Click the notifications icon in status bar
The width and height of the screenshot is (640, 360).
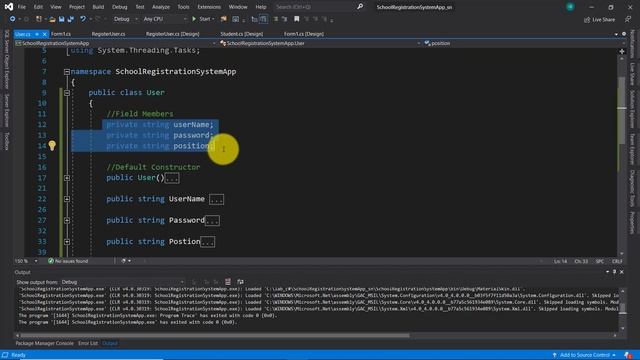[x=628, y=355]
